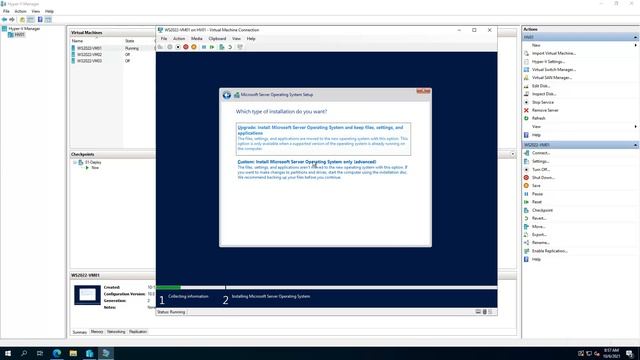The width and height of the screenshot is (640, 360).
Task: Click Checkpoint icon in VM Connection toolbar
Action: [222, 47]
